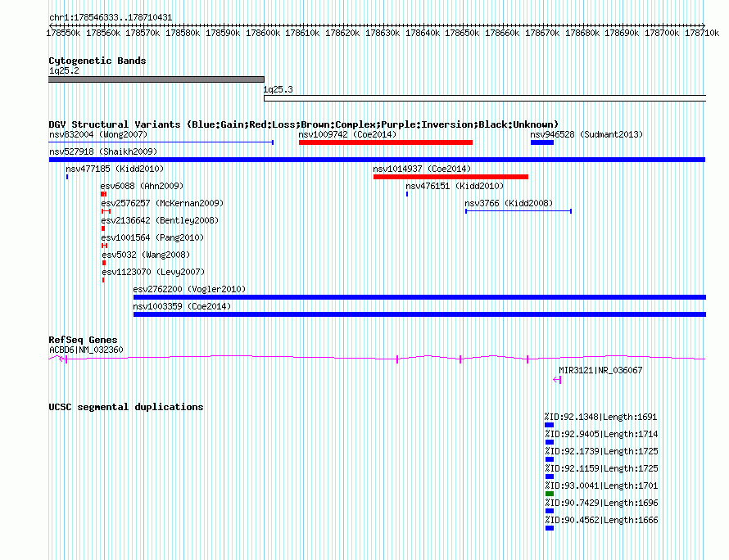Select the red nsv1009742 (Coe2014) loss bar
The height and width of the screenshot is (560, 729).
(386, 142)
